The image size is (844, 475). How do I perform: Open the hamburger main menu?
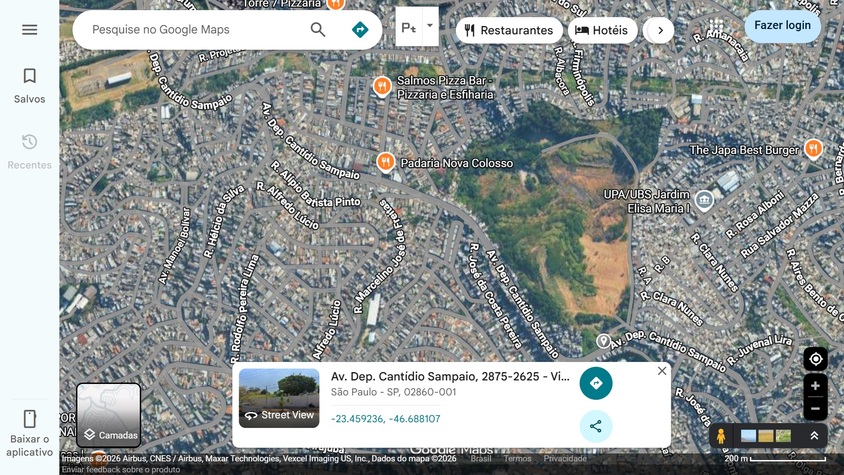click(x=29, y=30)
